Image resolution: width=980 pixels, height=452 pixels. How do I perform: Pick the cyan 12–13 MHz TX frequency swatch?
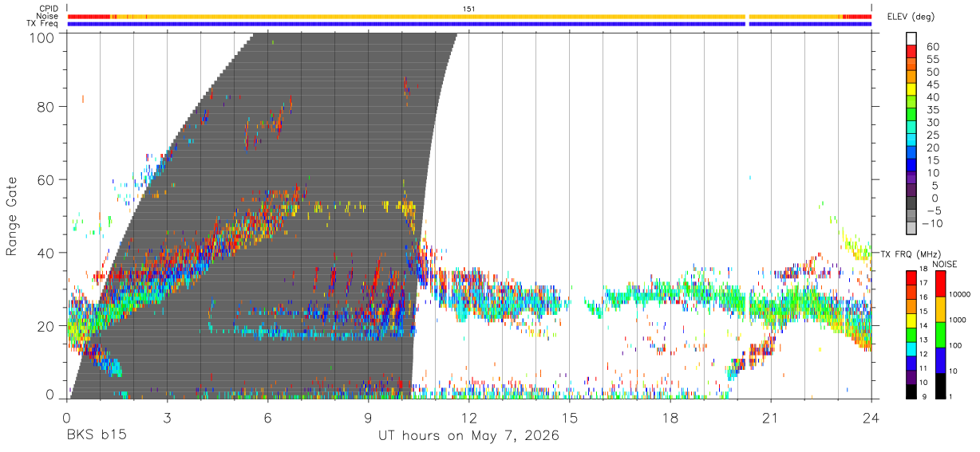(911, 348)
